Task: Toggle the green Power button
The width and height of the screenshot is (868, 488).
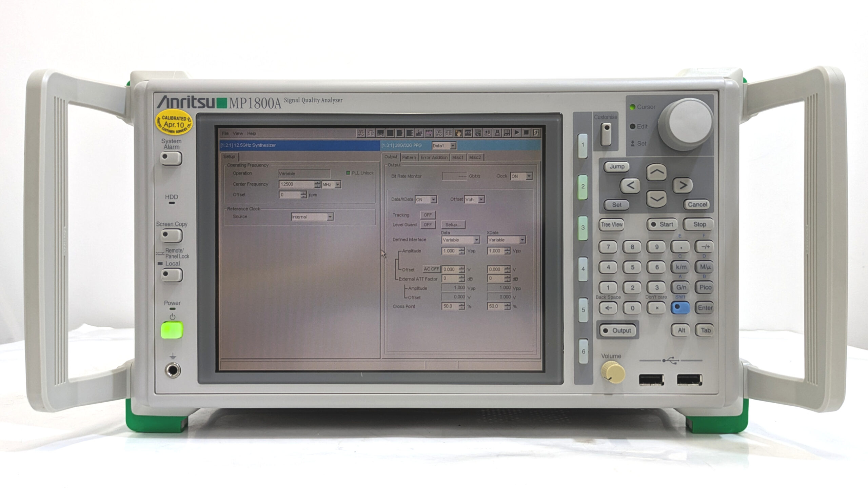Action: [x=172, y=330]
